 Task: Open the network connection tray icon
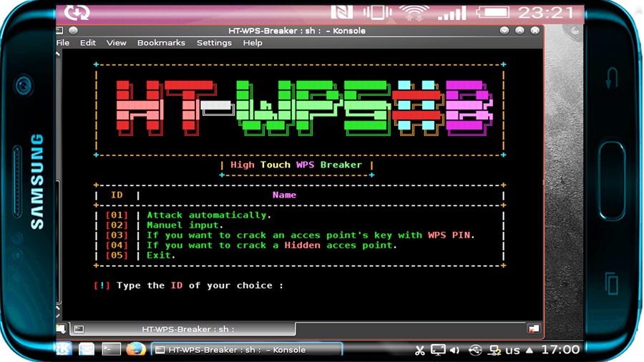tap(494, 350)
